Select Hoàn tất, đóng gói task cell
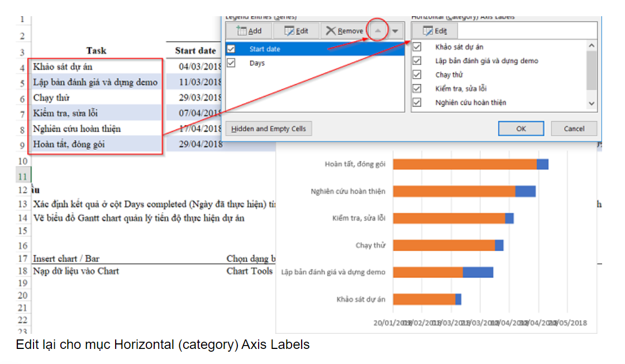Image resolution: width=625 pixels, height=364 pixels. pos(96,144)
